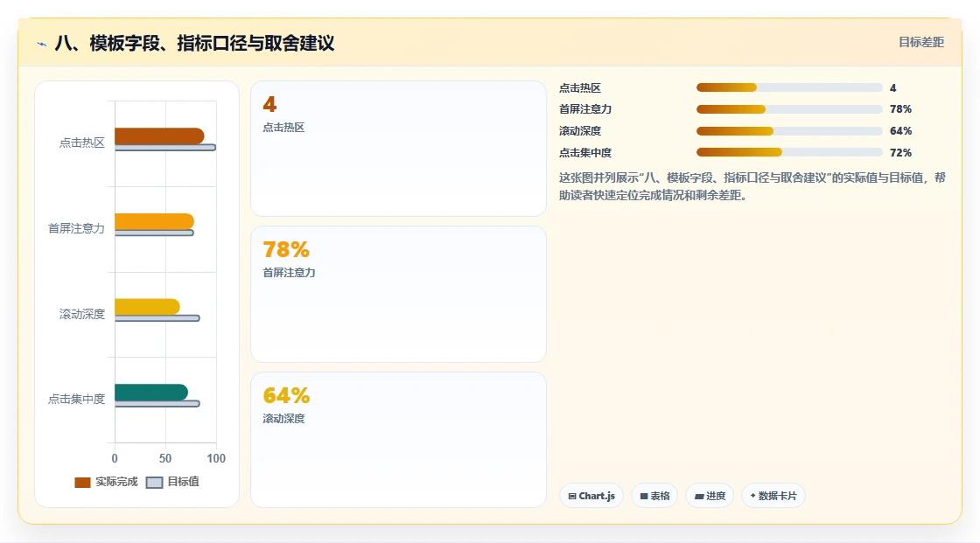Viewport: 980px width, 543px height.
Task: Click the Chart.js tag
Action: pyautogui.click(x=591, y=496)
